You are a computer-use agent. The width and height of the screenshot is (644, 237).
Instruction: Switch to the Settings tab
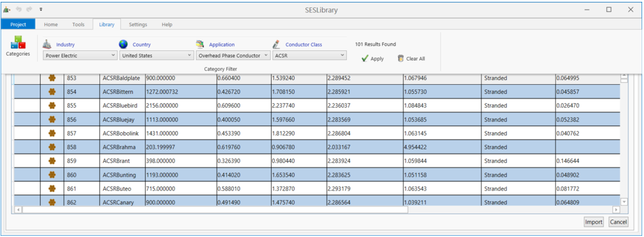(138, 24)
